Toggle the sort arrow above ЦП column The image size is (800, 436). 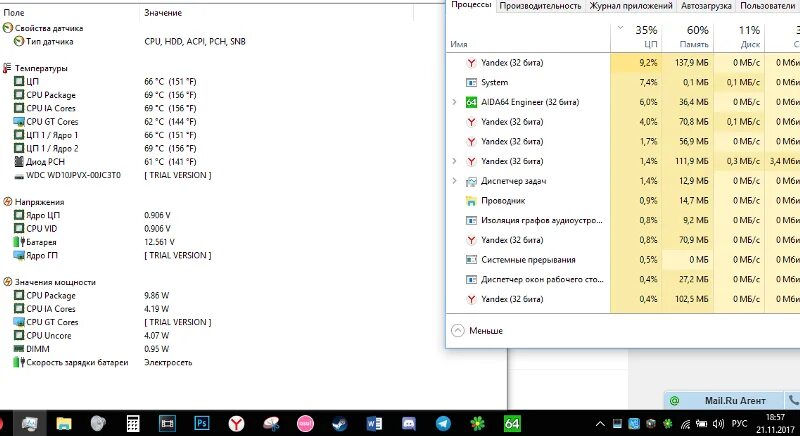620,28
